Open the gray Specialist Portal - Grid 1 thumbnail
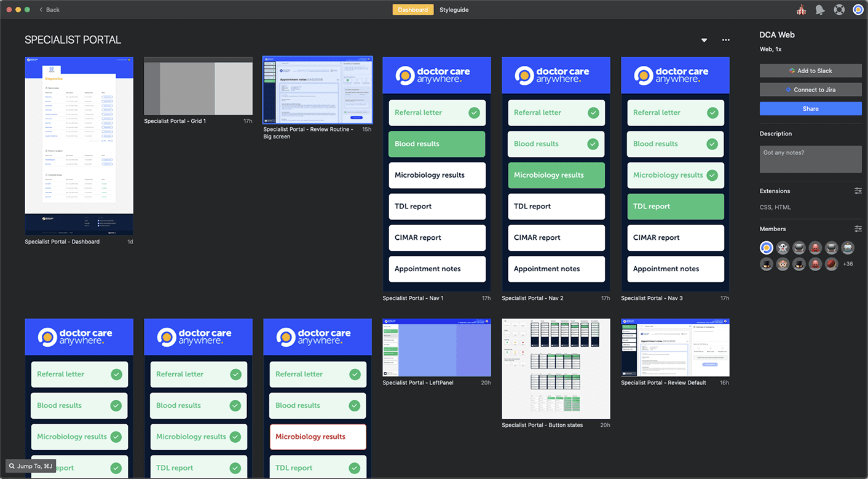Viewport: 868px width, 479px height. click(198, 86)
